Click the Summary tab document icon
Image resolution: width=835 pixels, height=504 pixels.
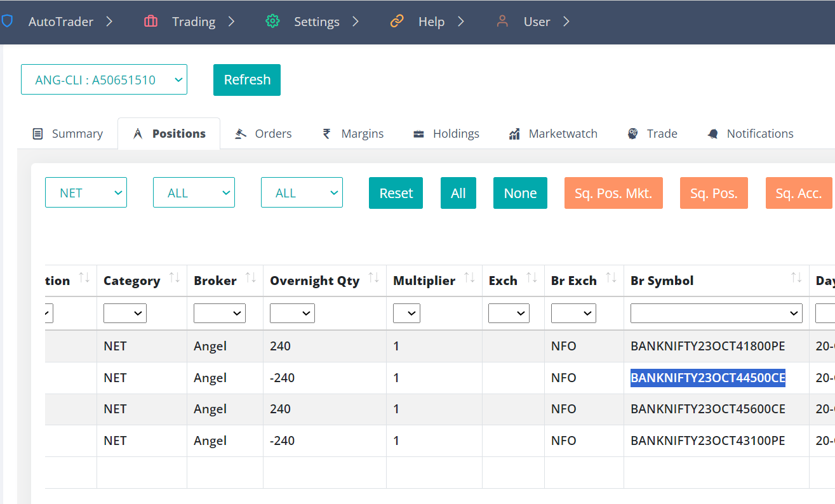click(x=38, y=134)
